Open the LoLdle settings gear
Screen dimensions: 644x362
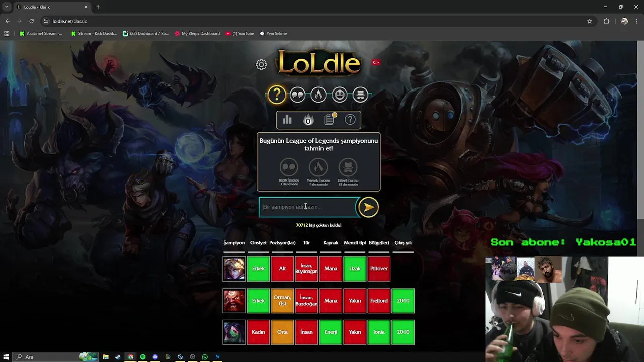[261, 64]
